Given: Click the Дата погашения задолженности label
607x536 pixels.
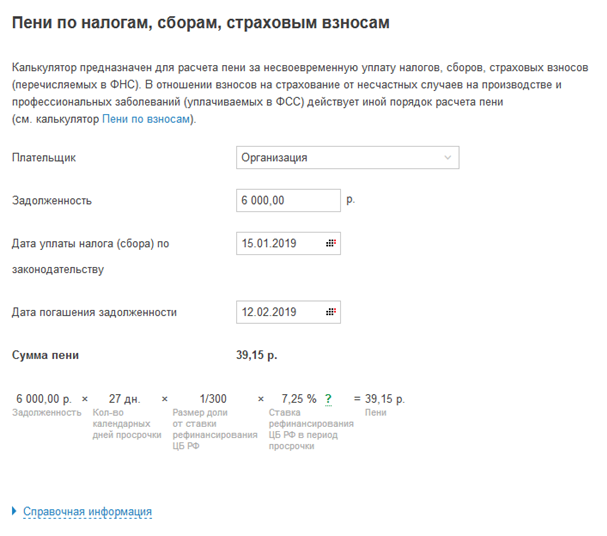Looking at the screenshot, I should tap(94, 312).
